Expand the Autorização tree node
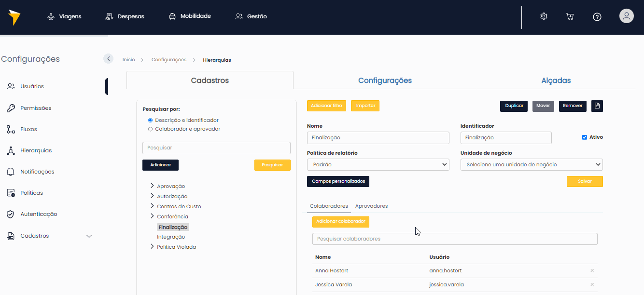644x295 pixels. 152,196
